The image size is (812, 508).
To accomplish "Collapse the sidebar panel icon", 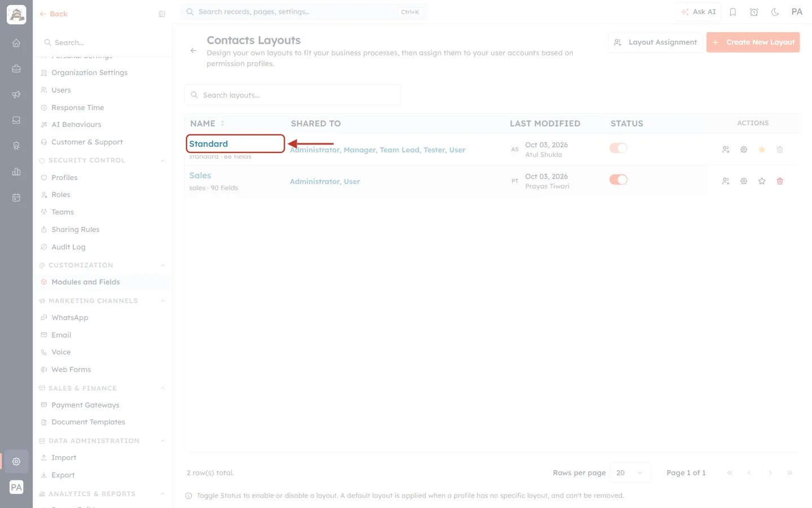I will (x=162, y=14).
